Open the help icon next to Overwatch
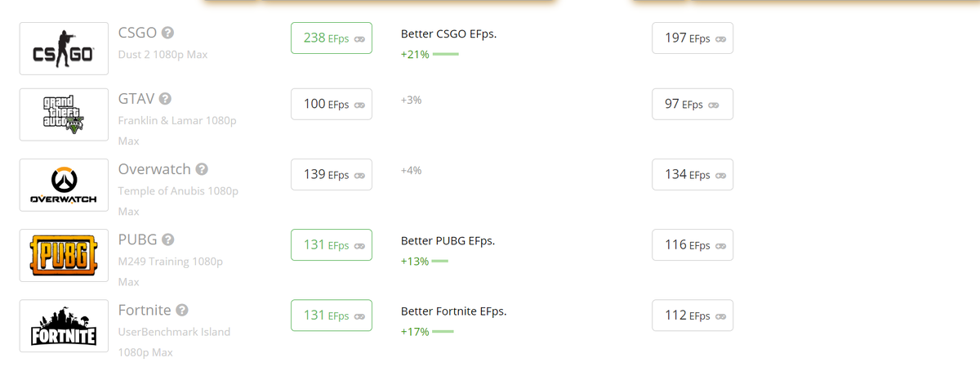 point(202,169)
